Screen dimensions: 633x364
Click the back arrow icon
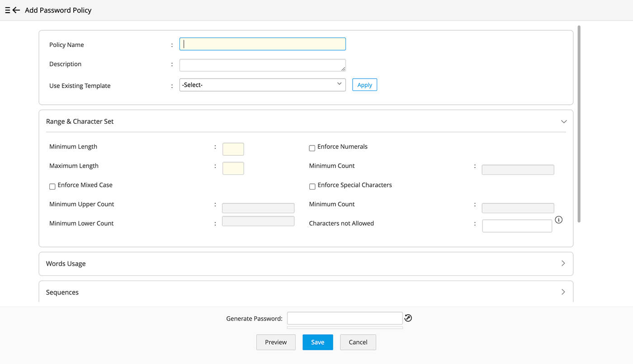pyautogui.click(x=16, y=10)
